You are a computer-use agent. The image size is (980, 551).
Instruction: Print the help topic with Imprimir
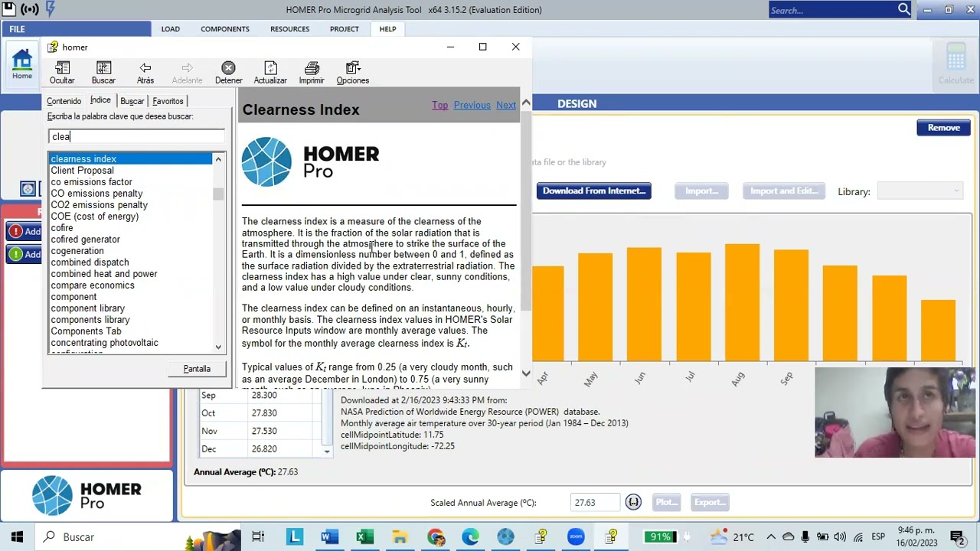[312, 73]
